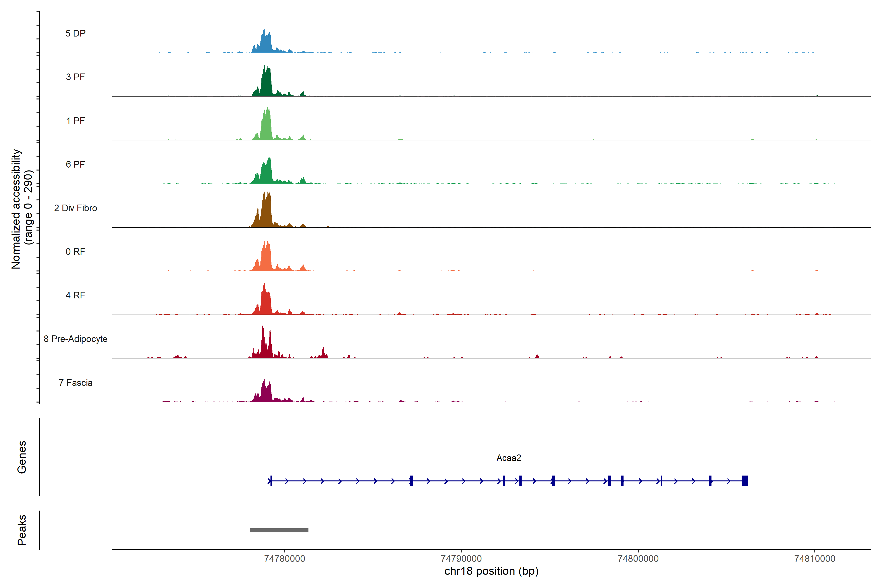Viewport: 882px width, 588px height.
Task: Click the 7 Fascia track label
Action: click(75, 382)
